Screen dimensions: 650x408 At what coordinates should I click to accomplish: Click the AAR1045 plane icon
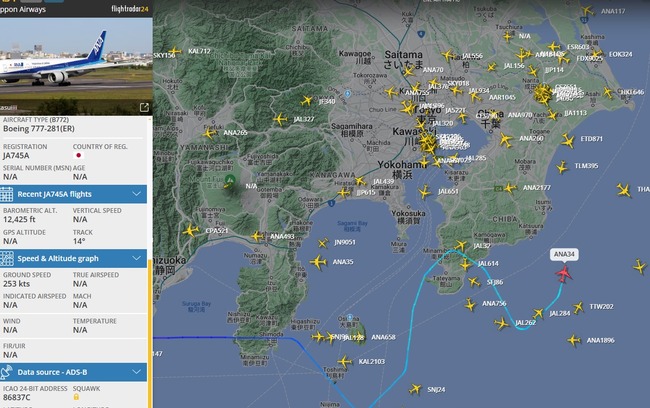(x=475, y=97)
